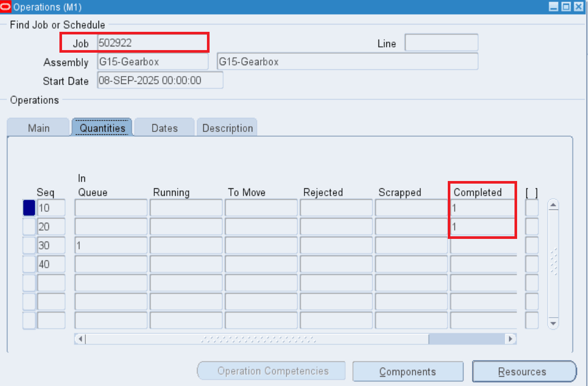Select the row indicator for Seq 40
The width and height of the screenshot is (588, 386).
[x=29, y=264]
